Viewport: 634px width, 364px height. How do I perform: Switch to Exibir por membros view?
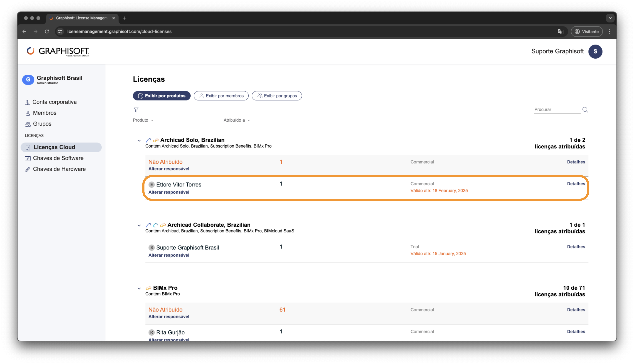click(221, 96)
